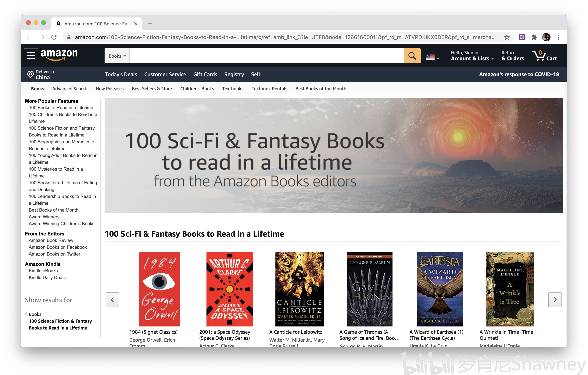Viewport: 588px width, 375px height.
Task: Read Amazon's response to COVID-19
Action: (519, 74)
